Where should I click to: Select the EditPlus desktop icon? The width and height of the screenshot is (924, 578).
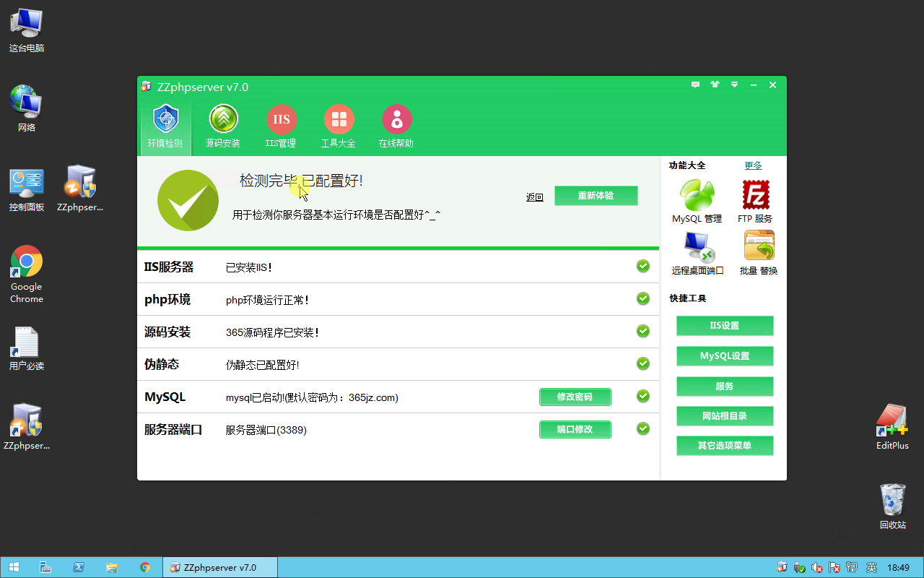pyautogui.click(x=893, y=427)
